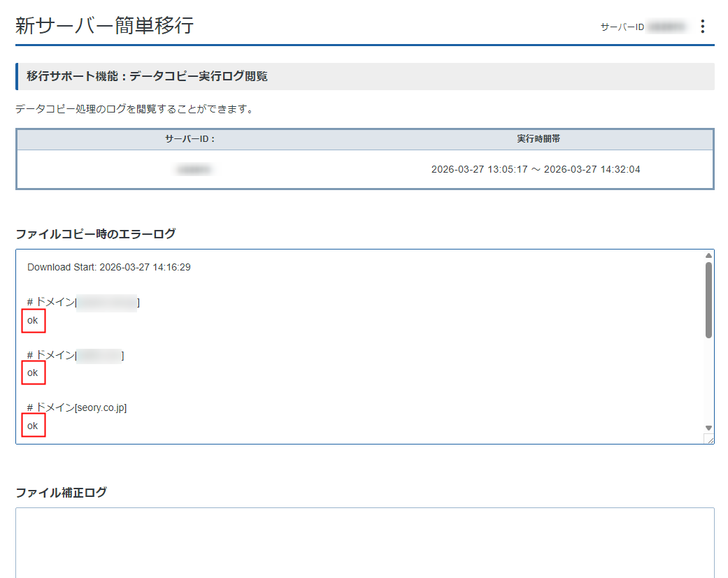This screenshot has width=728, height=578.
Task: Click the ファイル補正ログ heading
Action: [62, 492]
